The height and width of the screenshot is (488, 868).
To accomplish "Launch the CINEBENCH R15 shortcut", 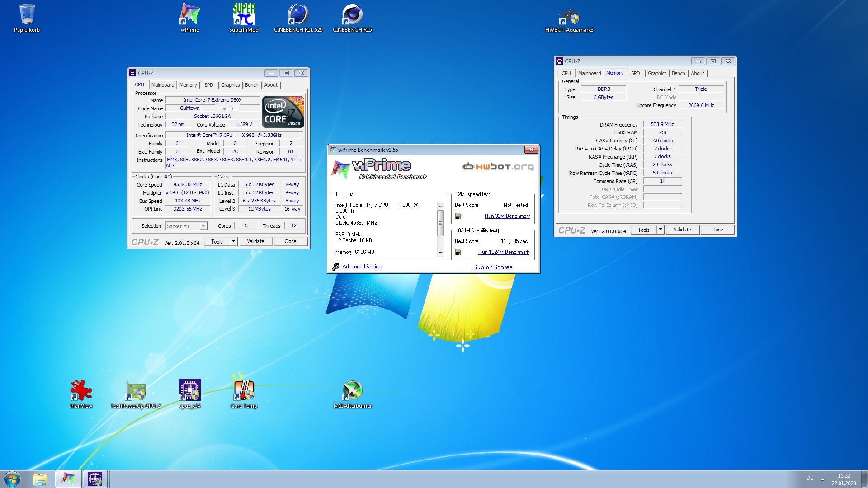I will tap(353, 18).
